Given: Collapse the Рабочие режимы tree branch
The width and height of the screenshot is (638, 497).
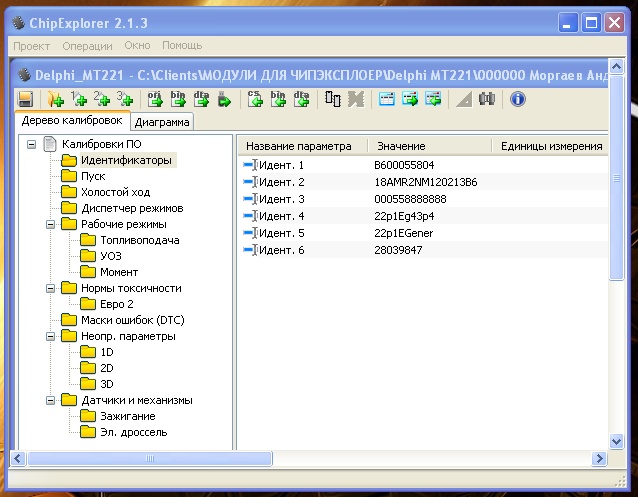Looking at the screenshot, I should point(50,224).
